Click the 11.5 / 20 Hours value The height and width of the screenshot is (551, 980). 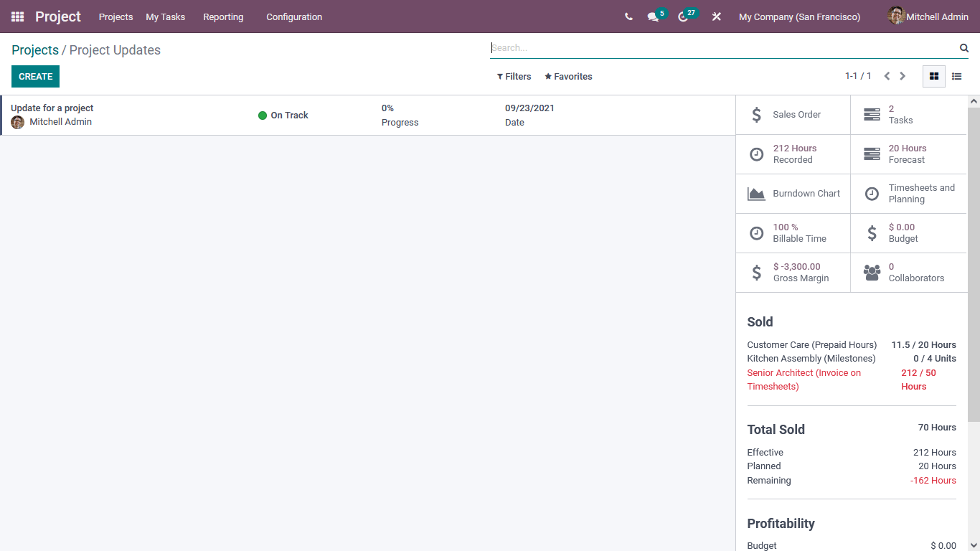click(924, 345)
